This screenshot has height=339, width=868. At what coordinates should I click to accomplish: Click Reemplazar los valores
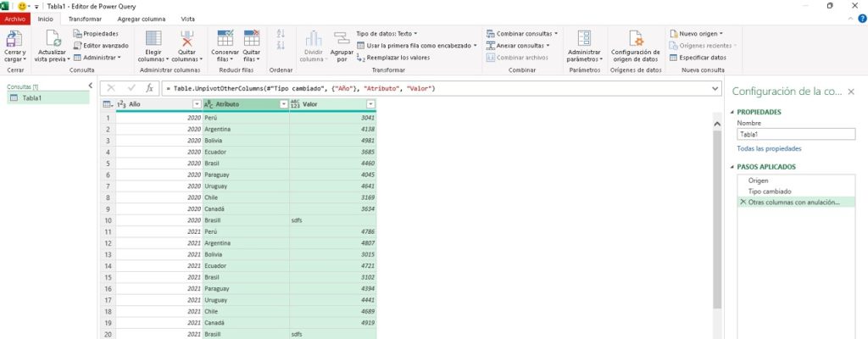click(x=393, y=58)
